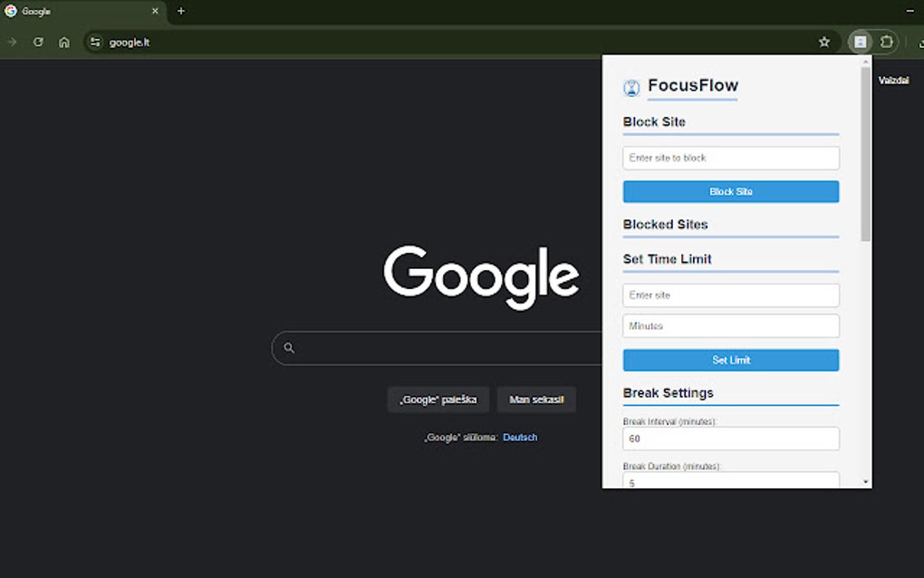Bookmark the page with the star icon
Viewport: 924px width, 578px height.
click(824, 42)
